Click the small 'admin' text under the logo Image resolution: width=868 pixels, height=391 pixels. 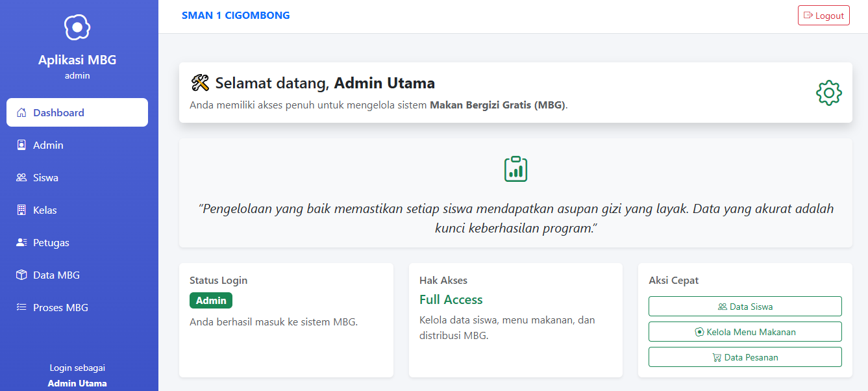coord(77,75)
